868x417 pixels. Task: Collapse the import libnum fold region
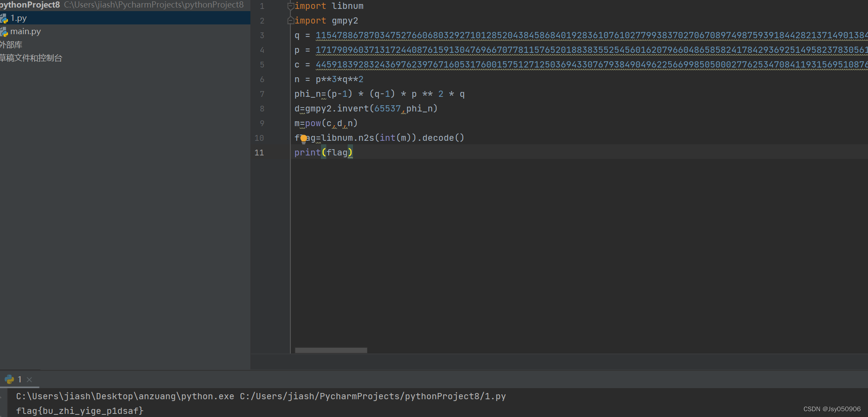click(290, 6)
